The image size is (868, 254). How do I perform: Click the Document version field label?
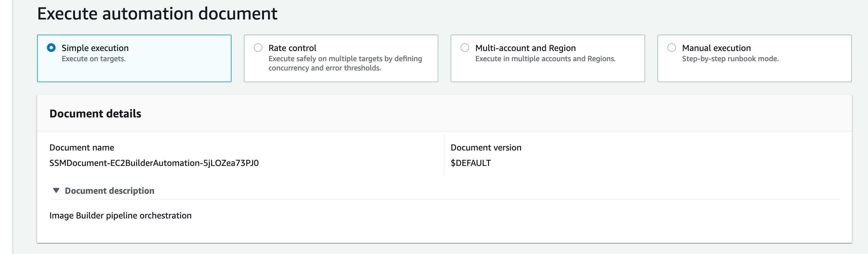click(x=486, y=148)
